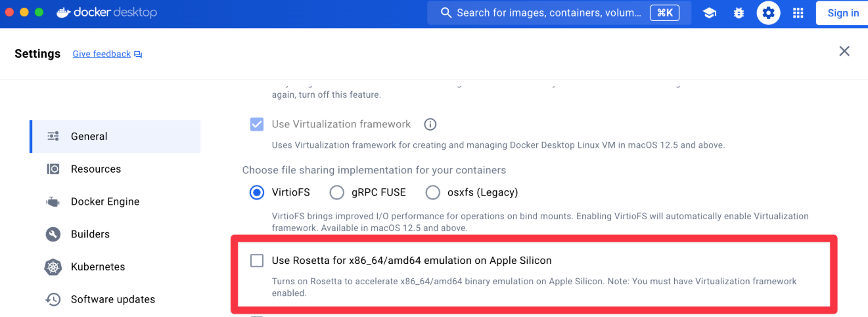This screenshot has width=868, height=317.
Task: Toggle the Use Virtualization framework checkbox
Action: pyautogui.click(x=257, y=124)
